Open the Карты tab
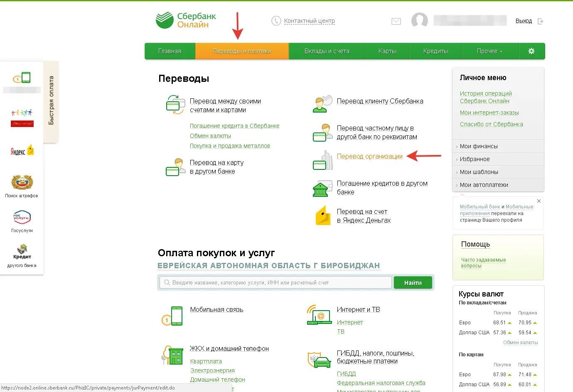The height and width of the screenshot is (392, 573). (387, 51)
